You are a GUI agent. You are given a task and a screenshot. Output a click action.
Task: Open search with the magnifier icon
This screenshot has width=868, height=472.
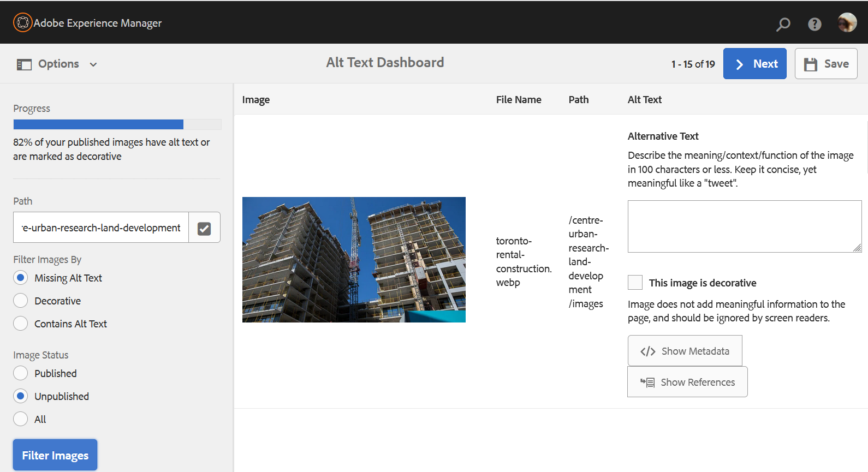(783, 24)
